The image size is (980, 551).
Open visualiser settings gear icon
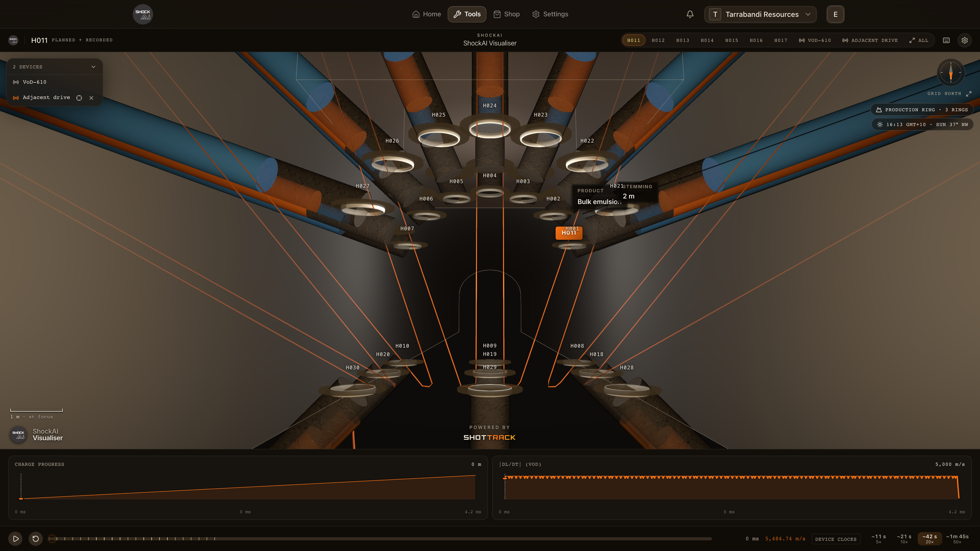coord(964,40)
